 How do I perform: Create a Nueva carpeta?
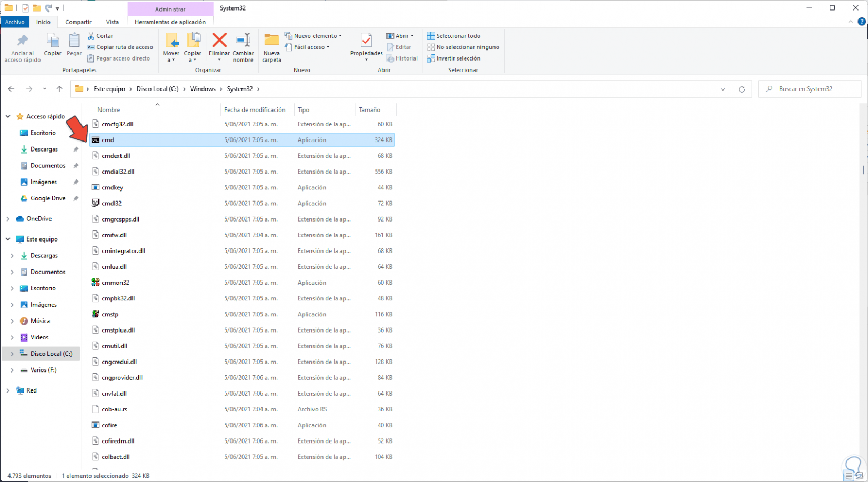[271, 47]
